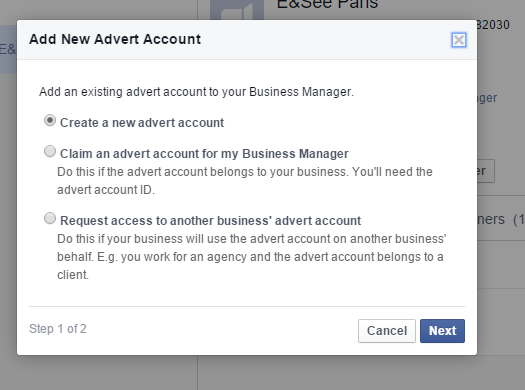Click the E&See Paris heading in the background
Viewport: 525px width, 390px height.
coord(327,5)
